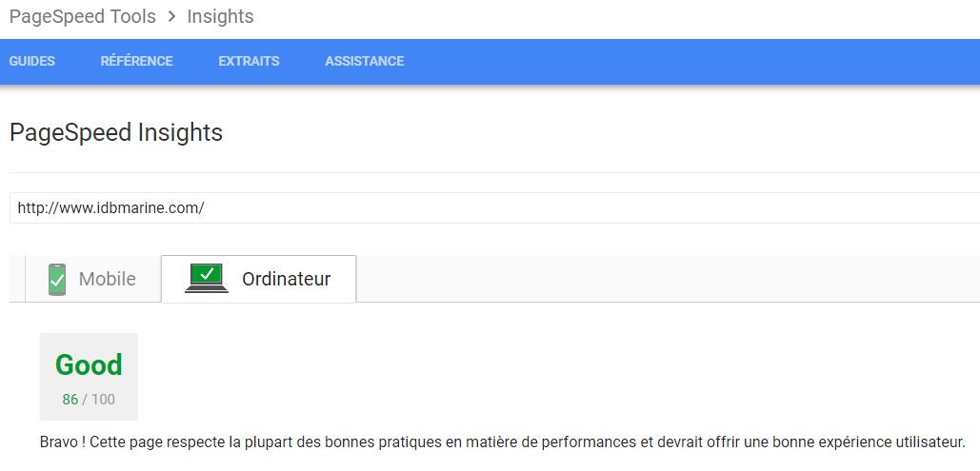Click the PageSpeed Insights page heading
This screenshot has height=471, width=980.
[x=116, y=132]
